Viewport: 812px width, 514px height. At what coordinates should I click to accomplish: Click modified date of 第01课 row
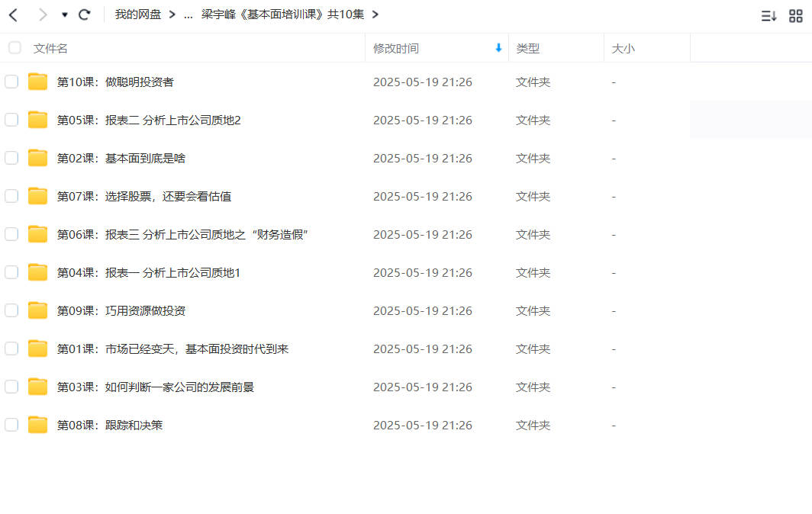click(423, 349)
